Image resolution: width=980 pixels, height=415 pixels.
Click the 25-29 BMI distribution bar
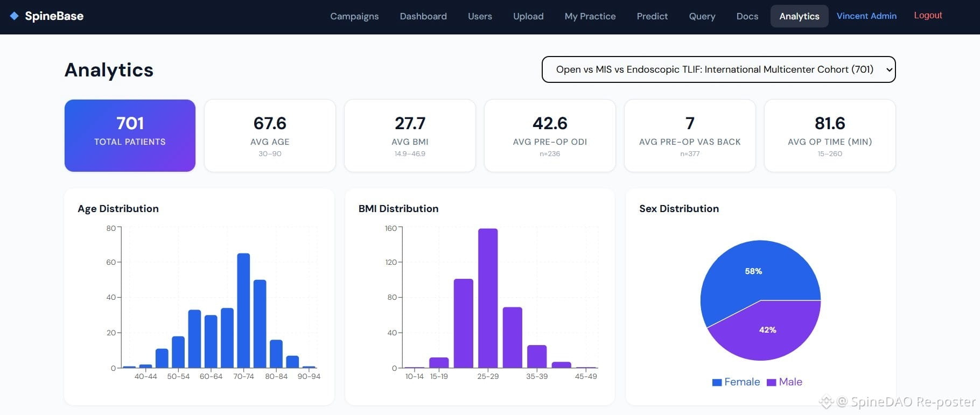[x=488, y=298]
